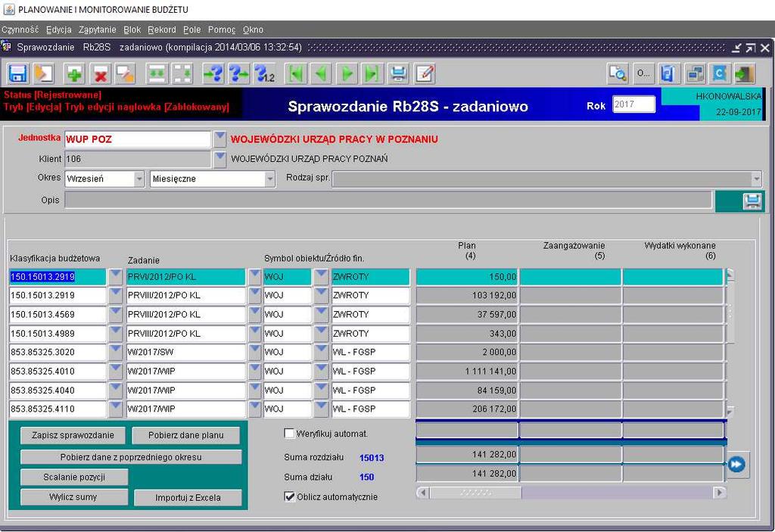Click the horizontal scrollbar thumb under sums
The height and width of the screenshot is (532, 775).
tap(475, 493)
